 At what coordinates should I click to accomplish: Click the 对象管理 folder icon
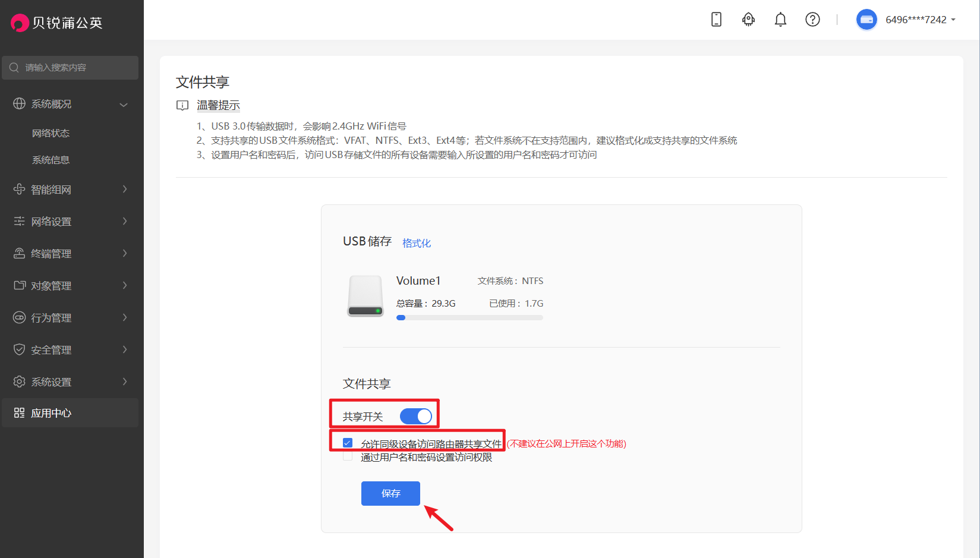click(19, 285)
